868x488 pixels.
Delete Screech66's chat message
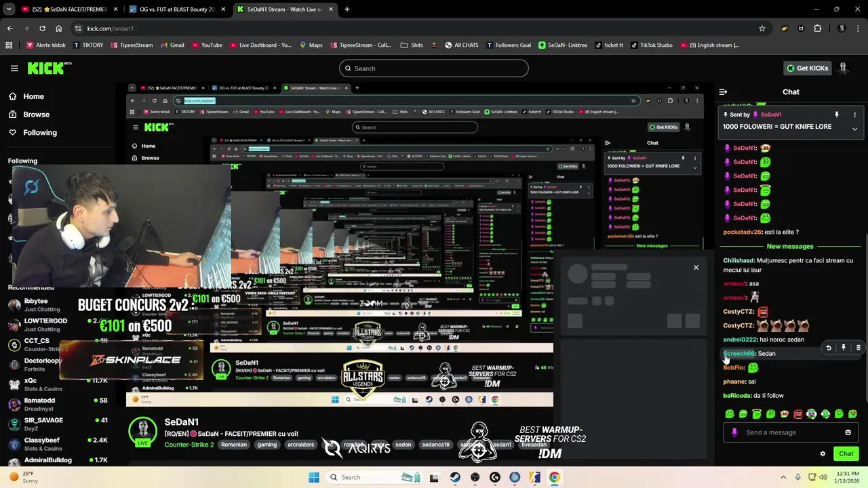pyautogui.click(x=859, y=348)
